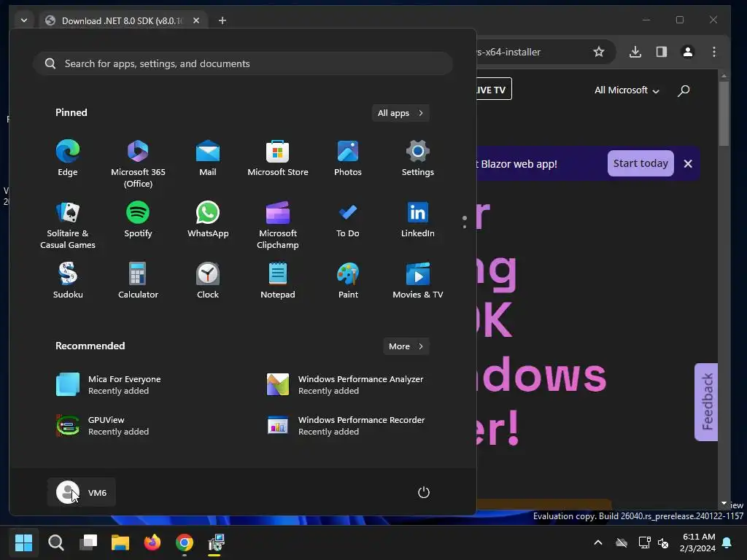The width and height of the screenshot is (747, 560).
Task: Open the volume muted tray icon
Action: [662, 542]
